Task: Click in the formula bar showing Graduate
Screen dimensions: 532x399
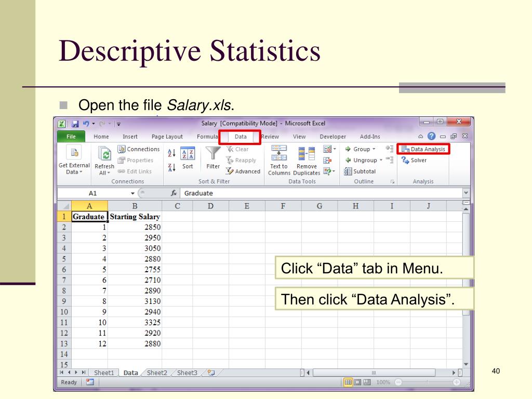Action: click(x=321, y=193)
